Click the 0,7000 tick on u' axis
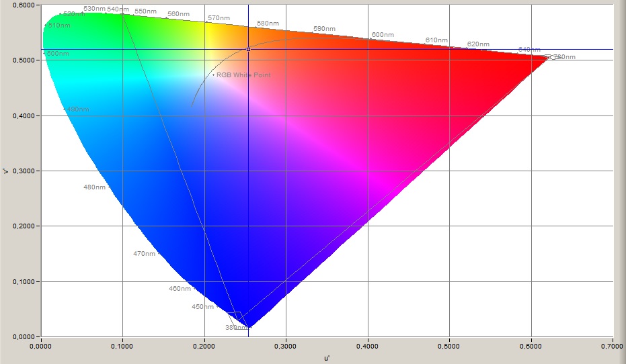Viewport: 626px width, 364px height. coord(613,346)
